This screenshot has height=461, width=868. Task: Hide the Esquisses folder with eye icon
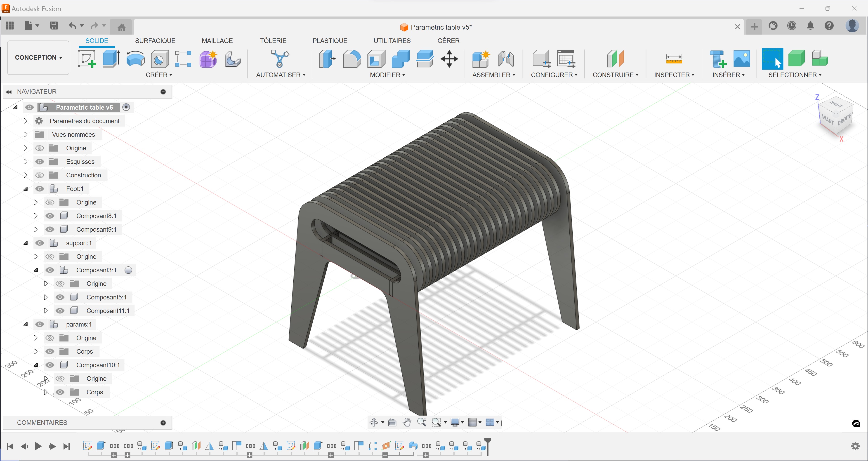tap(40, 161)
